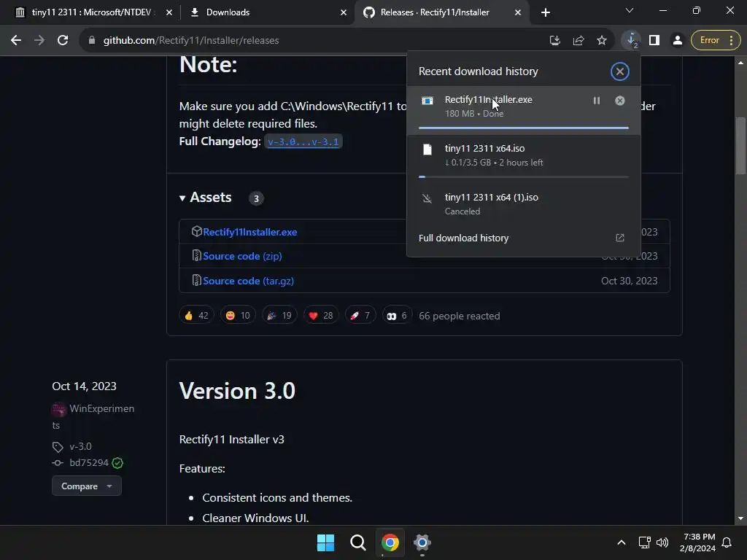
Task: View site information lock icon
Action: (92, 41)
